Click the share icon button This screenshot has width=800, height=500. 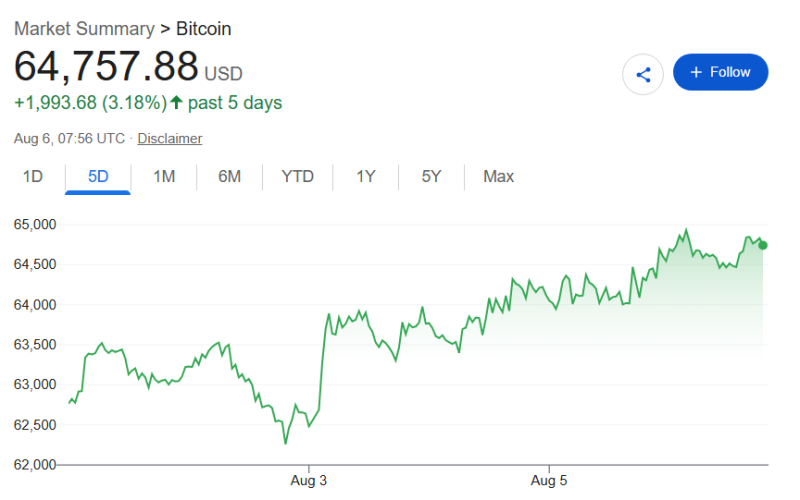642,74
